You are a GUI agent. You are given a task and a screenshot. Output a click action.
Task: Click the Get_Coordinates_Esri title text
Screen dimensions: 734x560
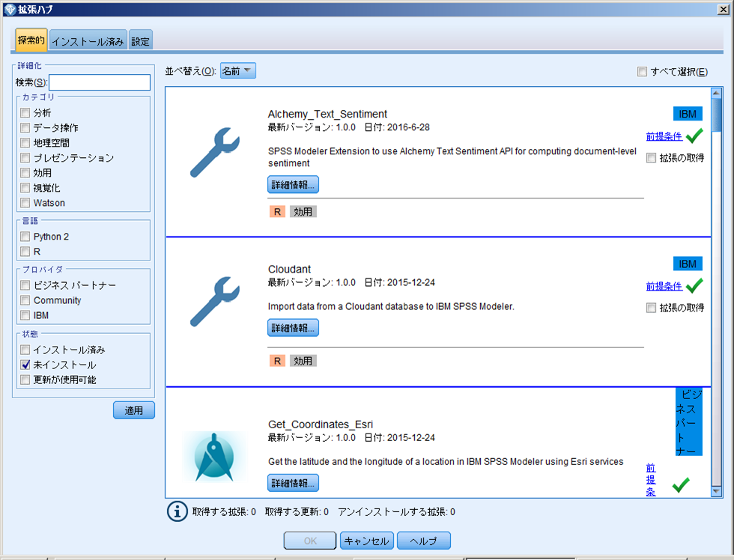(x=321, y=424)
